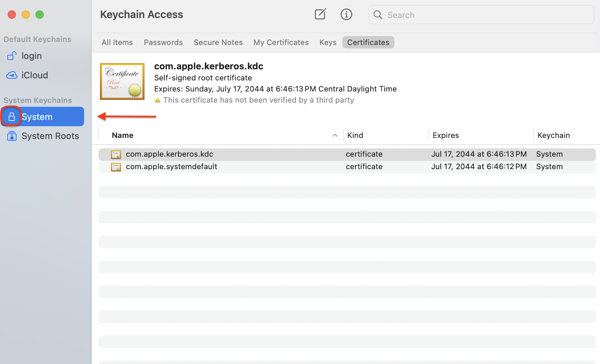This screenshot has width=600, height=364.
Task: Click the com.apple.systemdefault row certificate icon
Action: coord(116,167)
